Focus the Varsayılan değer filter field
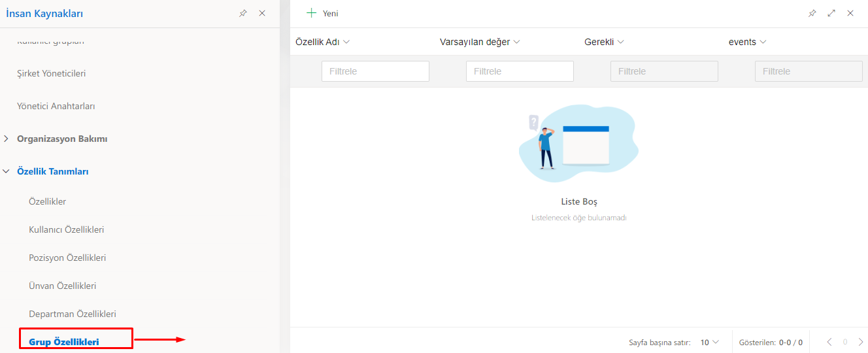The height and width of the screenshot is (353, 868). tap(520, 71)
